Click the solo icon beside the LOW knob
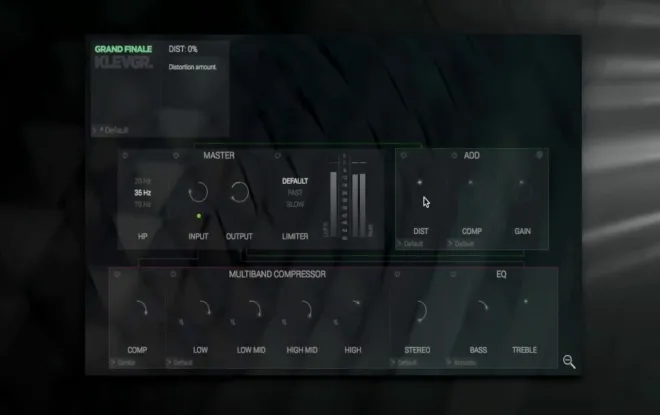The width and height of the screenshot is (660, 415). [181, 322]
